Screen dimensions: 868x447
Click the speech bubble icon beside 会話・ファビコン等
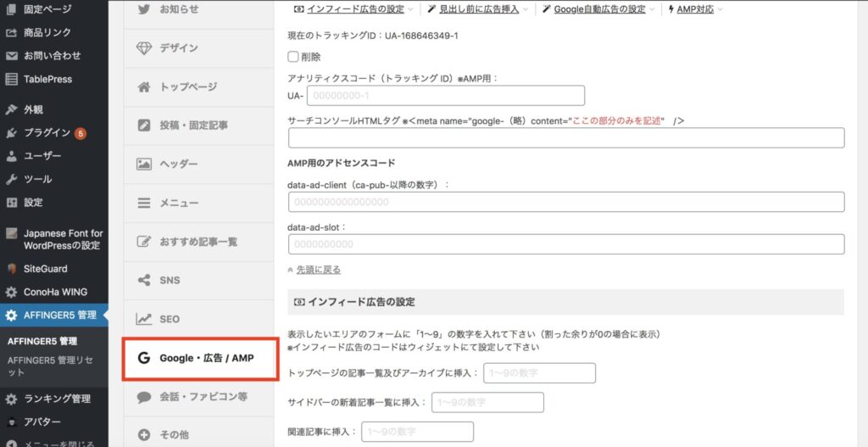[144, 397]
